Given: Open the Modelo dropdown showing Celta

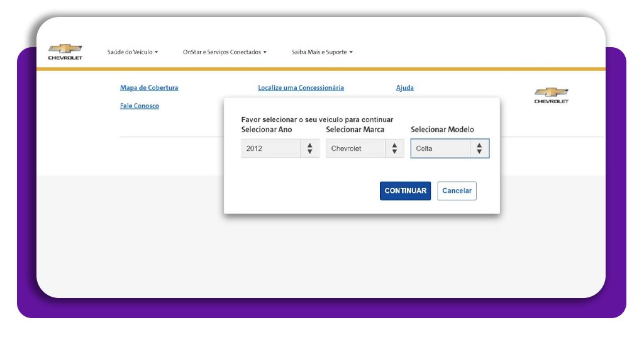Looking at the screenshot, I should point(441,148).
